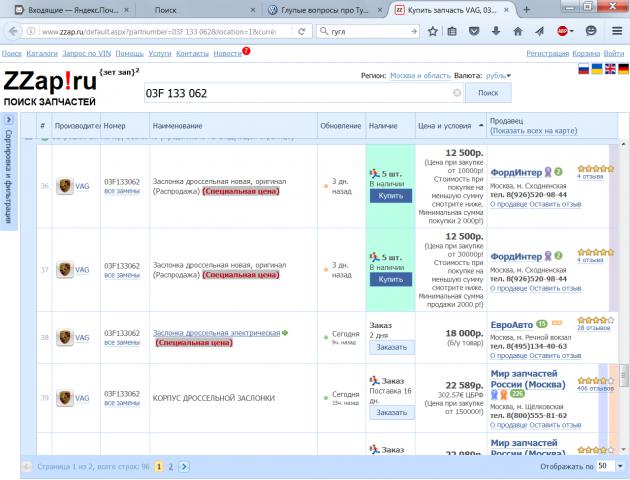
Task: Click the browser address bar URL
Action: [159, 31]
